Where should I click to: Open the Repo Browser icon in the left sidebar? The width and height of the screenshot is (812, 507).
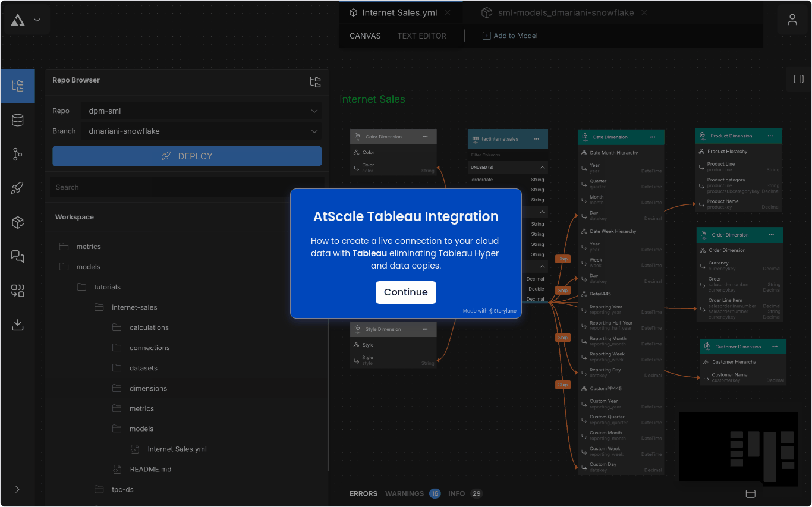pyautogui.click(x=18, y=86)
